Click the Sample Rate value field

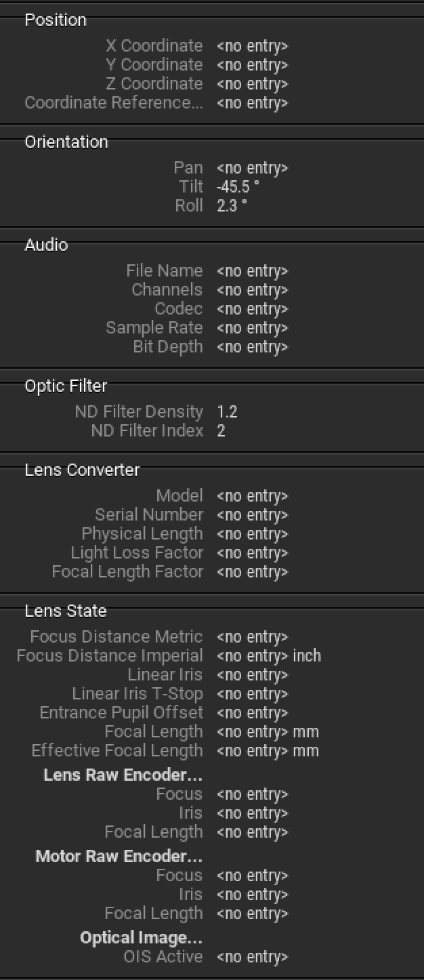tap(252, 328)
